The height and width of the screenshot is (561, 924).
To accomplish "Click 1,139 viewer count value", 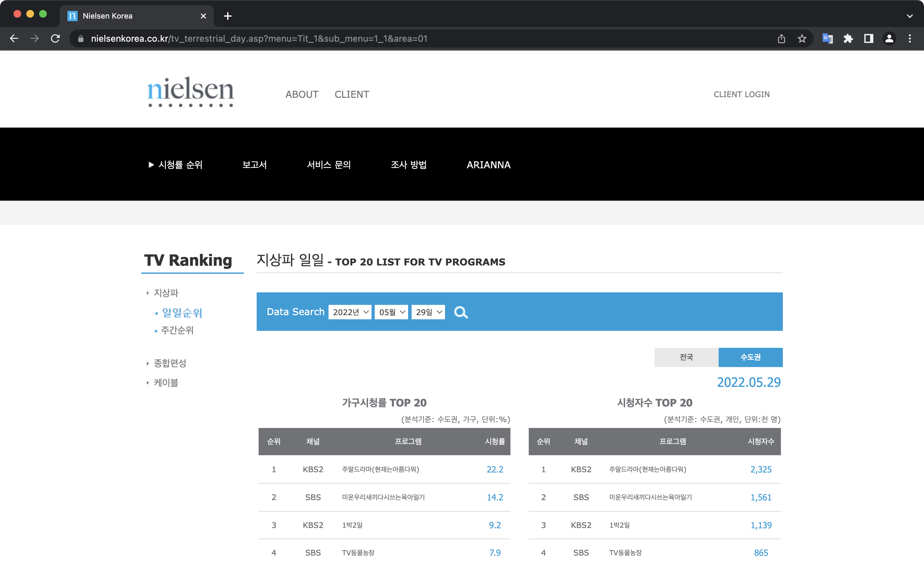I will pyautogui.click(x=761, y=525).
